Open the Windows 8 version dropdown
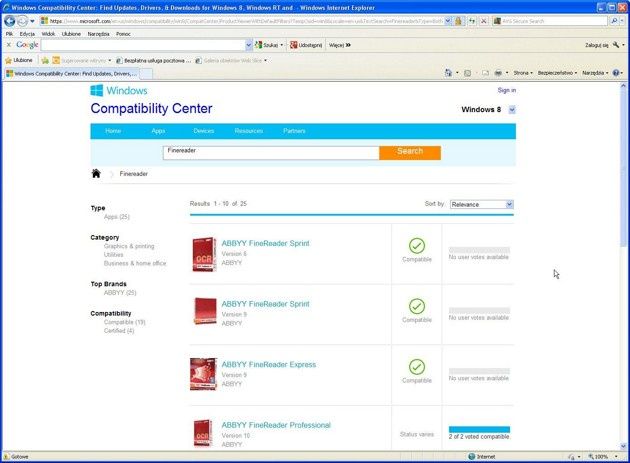The width and height of the screenshot is (630, 463). pyautogui.click(x=512, y=109)
